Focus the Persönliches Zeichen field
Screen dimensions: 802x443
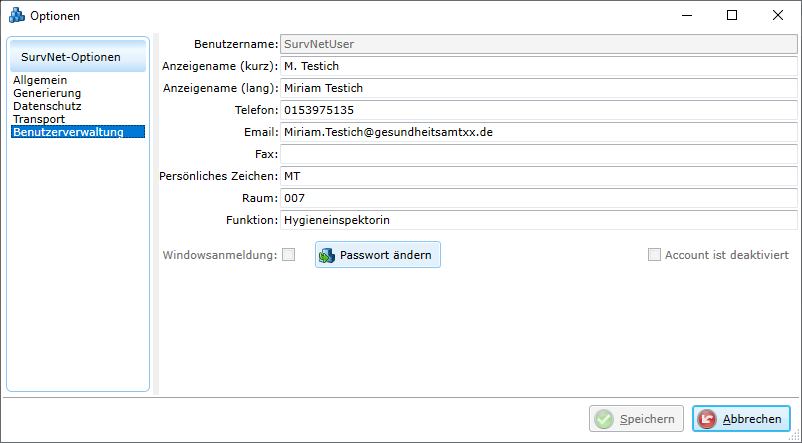(x=538, y=176)
